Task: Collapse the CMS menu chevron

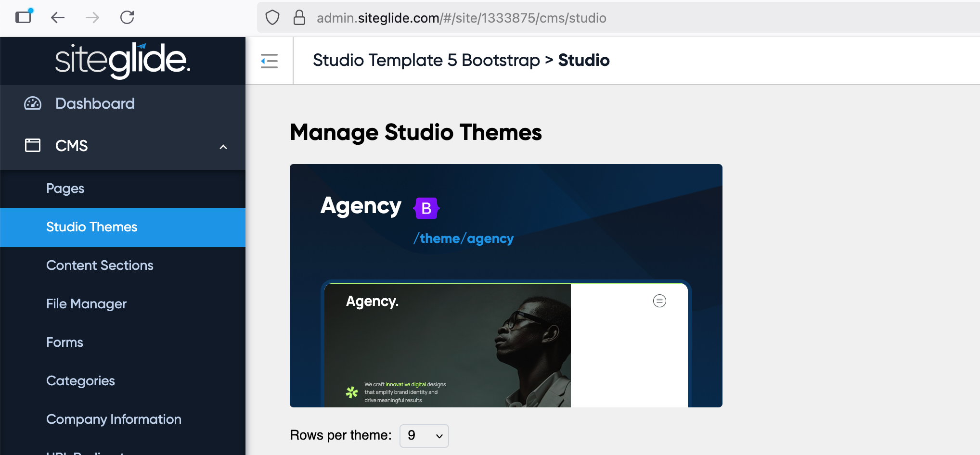Action: point(223,147)
